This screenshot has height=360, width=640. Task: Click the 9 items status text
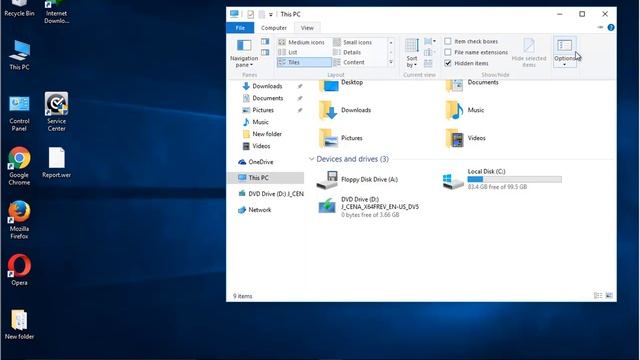(x=242, y=296)
